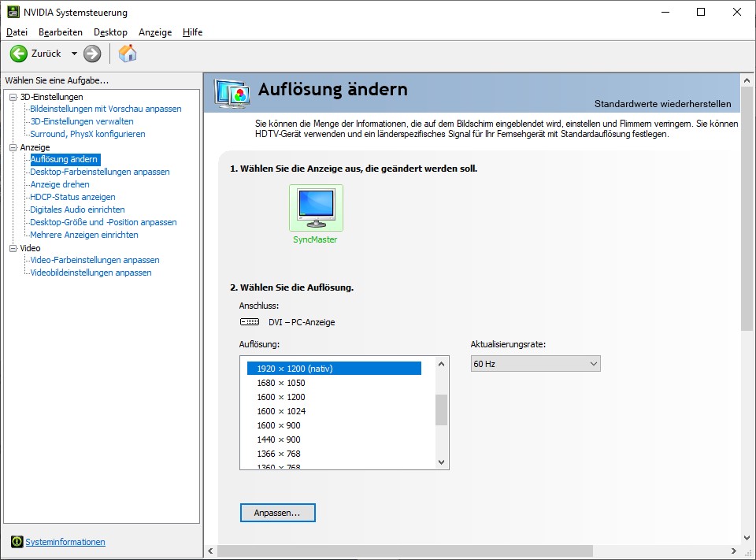Viewport: 756px width, 560px height.
Task: Click main panel horizontal scroll left arrow
Action: pyautogui.click(x=211, y=551)
